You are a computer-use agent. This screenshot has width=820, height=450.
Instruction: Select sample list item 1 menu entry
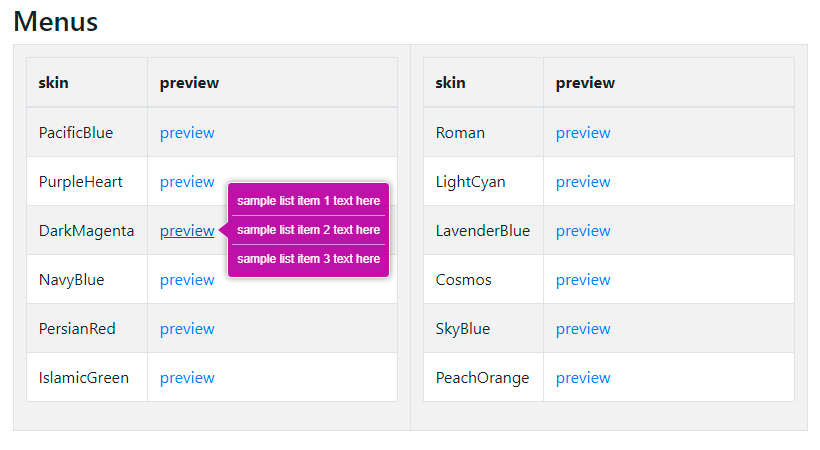click(x=308, y=201)
